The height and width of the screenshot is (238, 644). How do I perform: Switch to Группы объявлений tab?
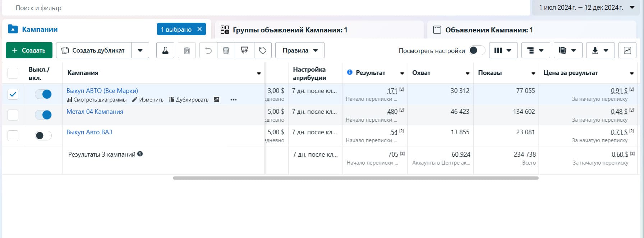tap(289, 30)
